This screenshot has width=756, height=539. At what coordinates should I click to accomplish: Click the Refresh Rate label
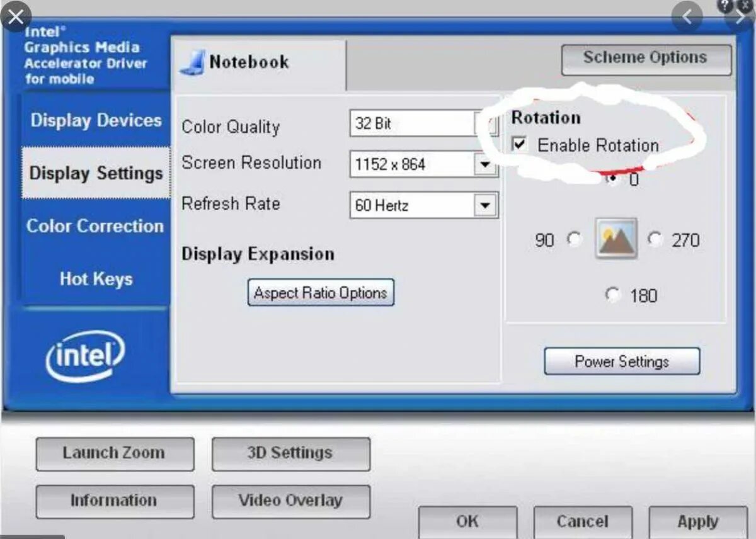(x=231, y=204)
